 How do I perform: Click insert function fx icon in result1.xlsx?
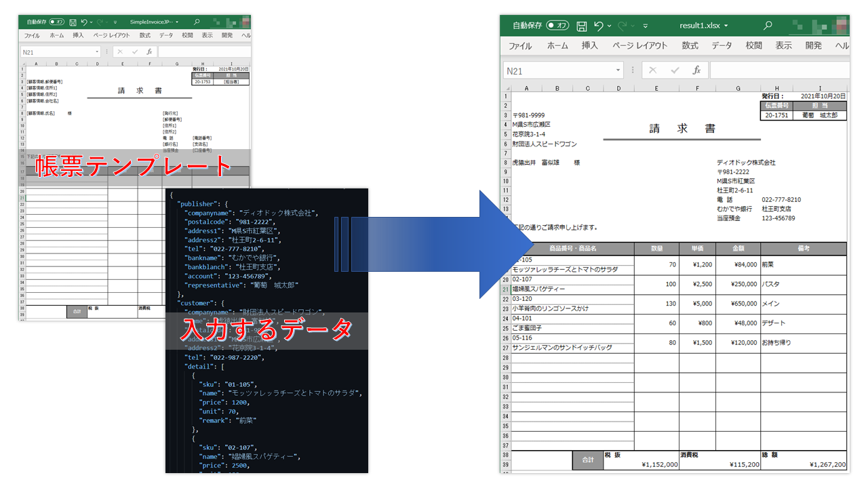696,70
